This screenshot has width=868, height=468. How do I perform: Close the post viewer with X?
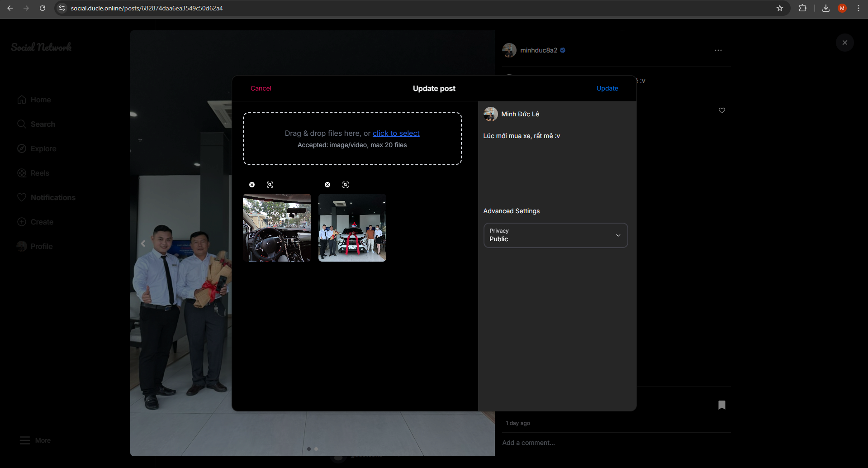[845, 43]
